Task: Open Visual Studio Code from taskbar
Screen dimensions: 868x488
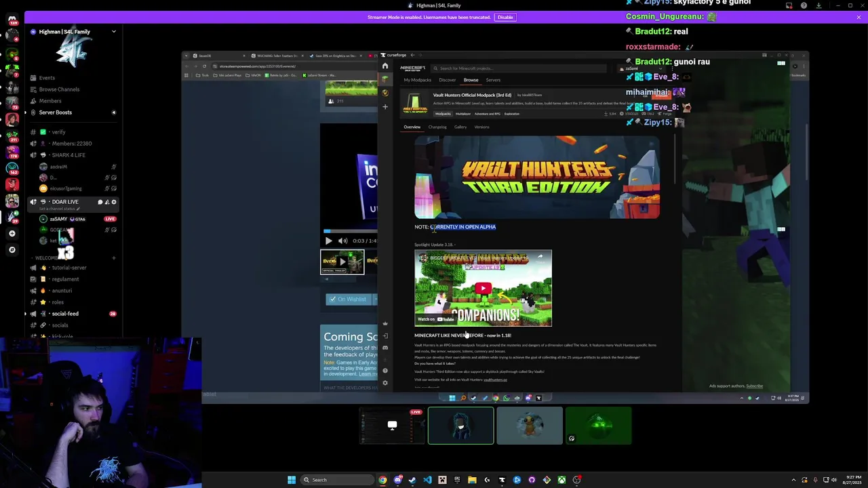Action: [x=427, y=480]
